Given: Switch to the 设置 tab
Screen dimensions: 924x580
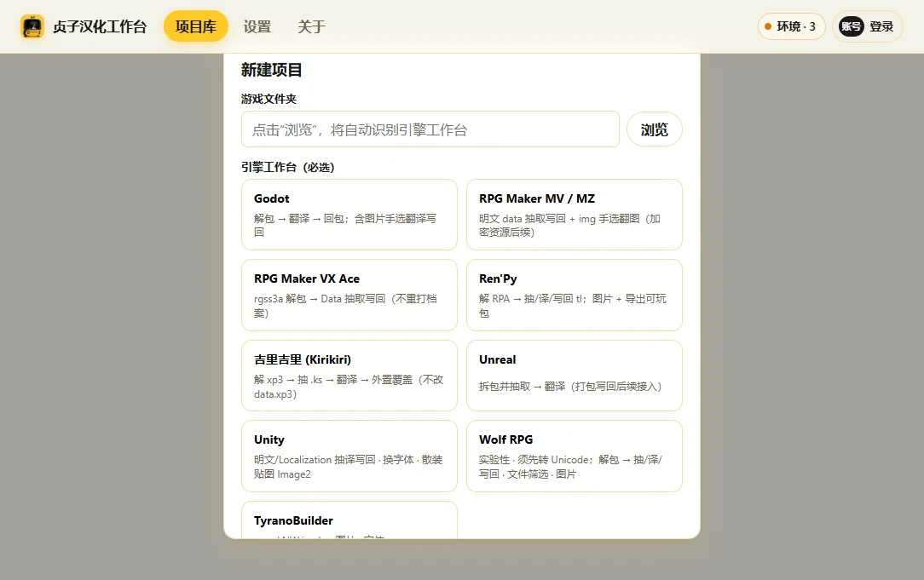Looking at the screenshot, I should click(x=257, y=26).
